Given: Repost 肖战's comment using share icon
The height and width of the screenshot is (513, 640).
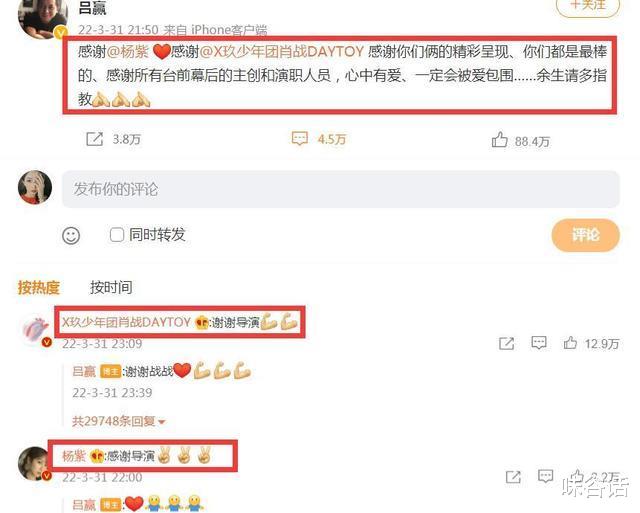Looking at the screenshot, I should pyautogui.click(x=507, y=343).
